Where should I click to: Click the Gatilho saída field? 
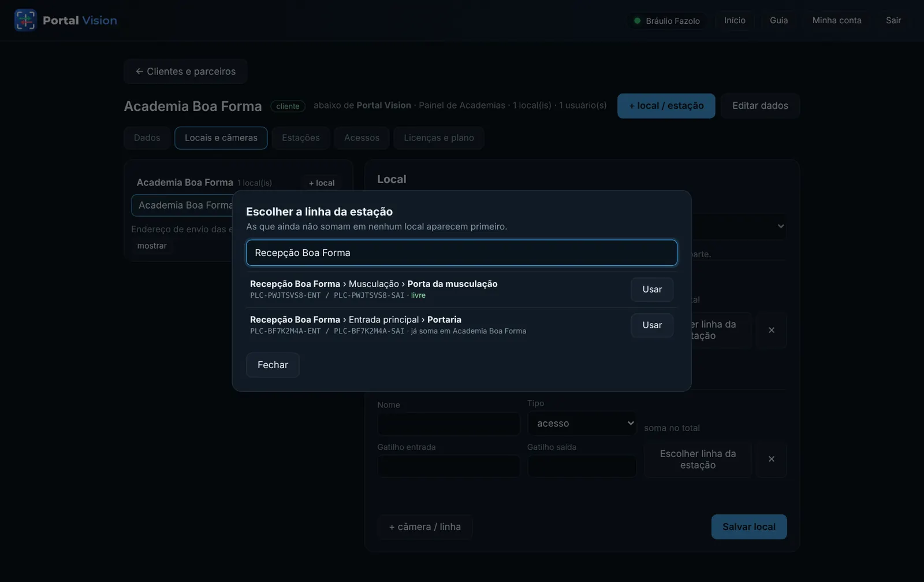(582, 466)
